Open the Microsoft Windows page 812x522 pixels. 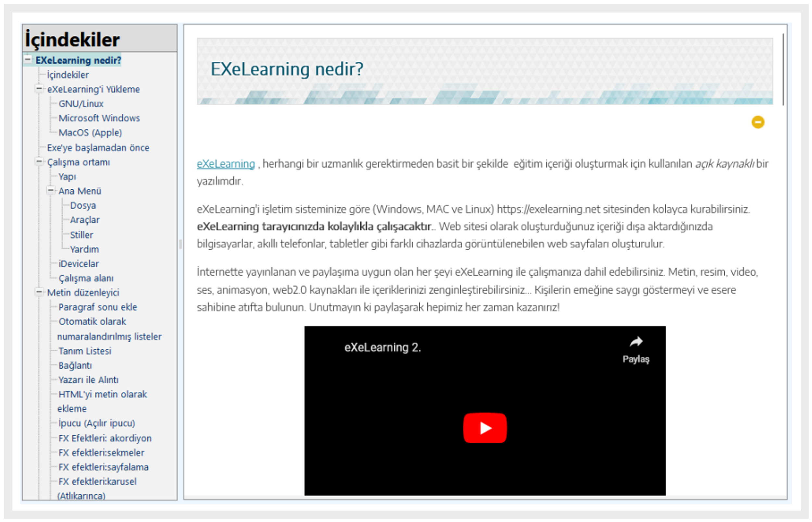[99, 118]
